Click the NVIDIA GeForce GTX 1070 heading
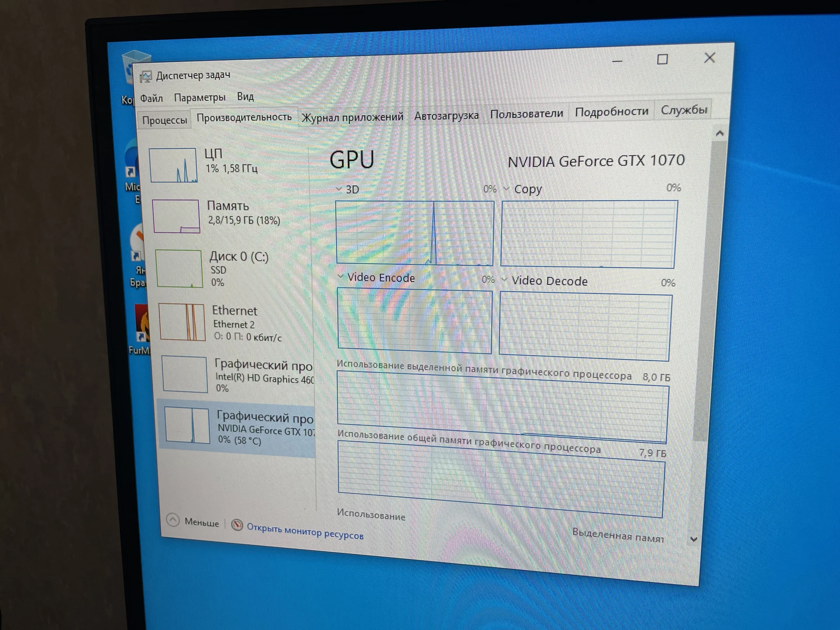 tap(596, 161)
